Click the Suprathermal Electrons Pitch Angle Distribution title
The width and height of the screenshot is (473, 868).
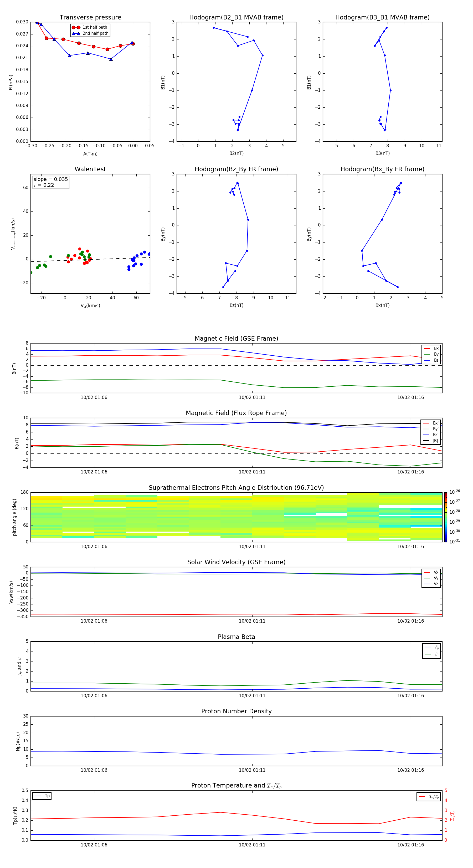coord(236,488)
